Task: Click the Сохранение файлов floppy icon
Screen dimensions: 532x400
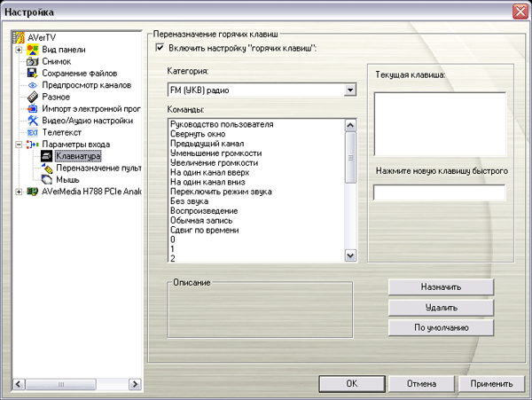Action: pyautogui.click(x=33, y=73)
